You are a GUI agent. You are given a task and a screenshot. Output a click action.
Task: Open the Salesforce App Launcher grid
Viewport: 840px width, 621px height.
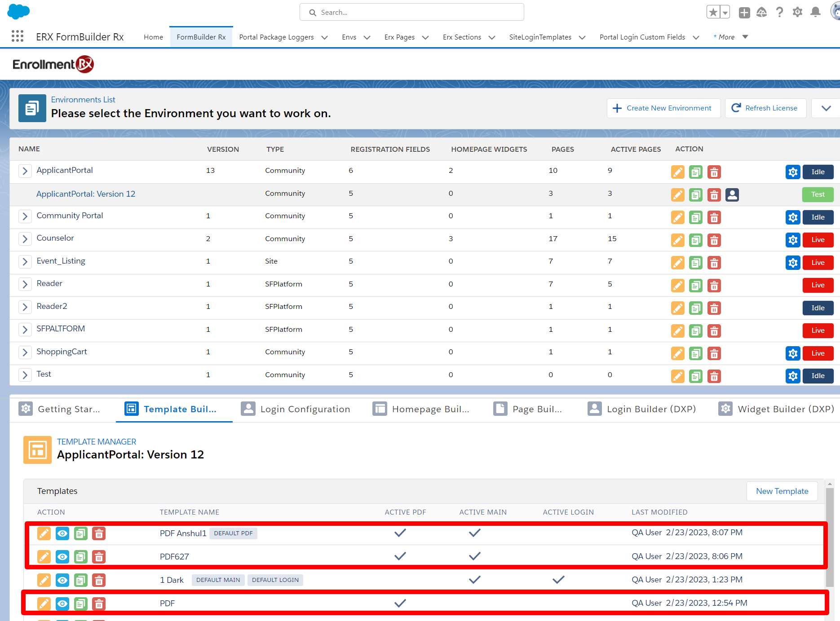(x=17, y=36)
